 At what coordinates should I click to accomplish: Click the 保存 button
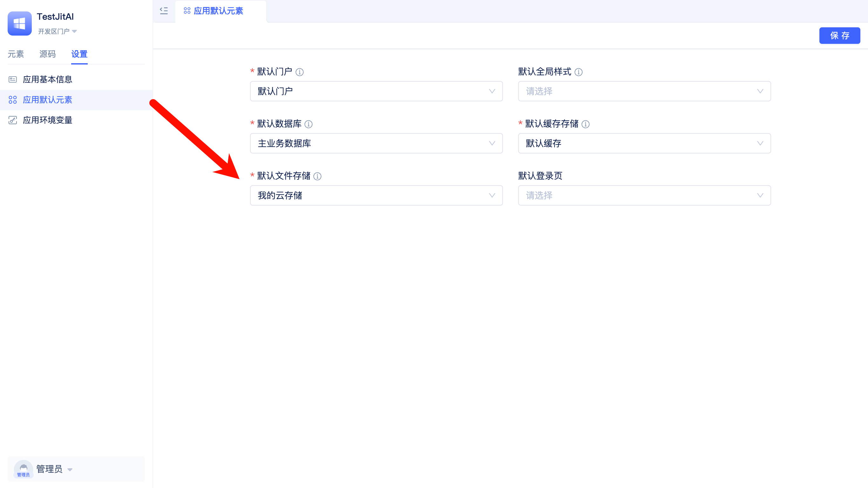[839, 35]
